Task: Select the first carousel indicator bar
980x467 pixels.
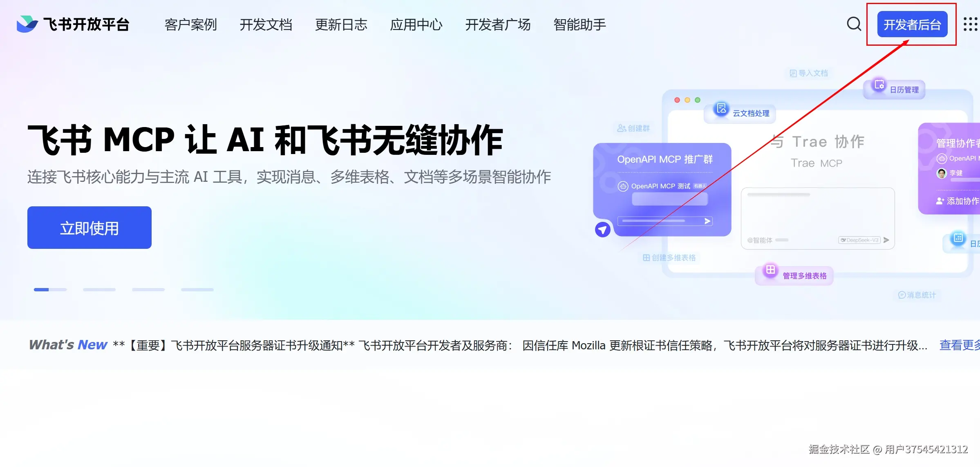Action: 50,290
